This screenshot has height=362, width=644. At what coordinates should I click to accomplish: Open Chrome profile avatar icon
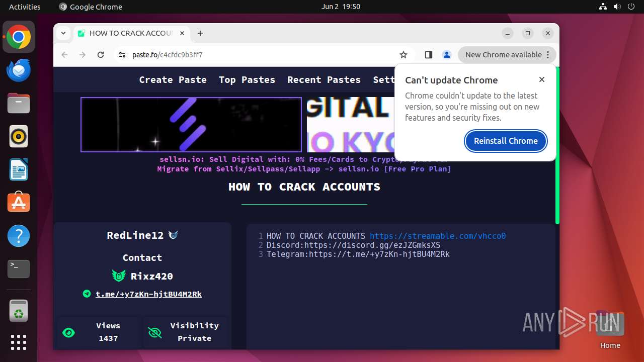click(447, 55)
